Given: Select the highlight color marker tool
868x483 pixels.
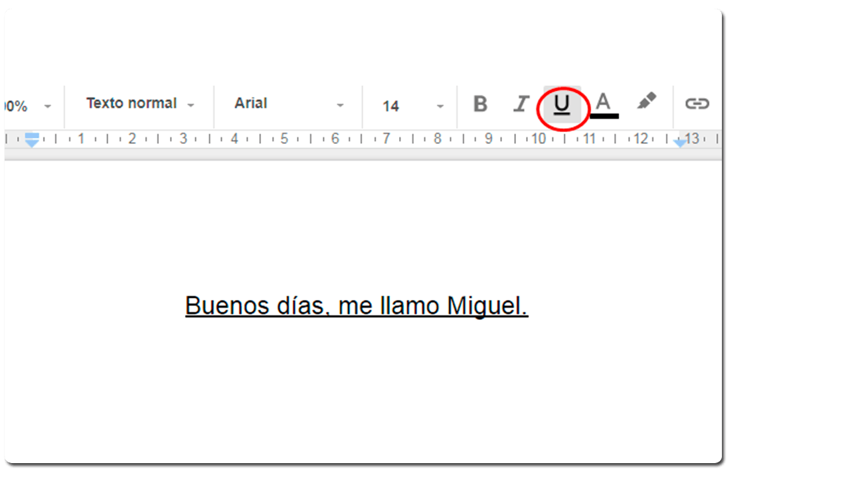Looking at the screenshot, I should (646, 102).
